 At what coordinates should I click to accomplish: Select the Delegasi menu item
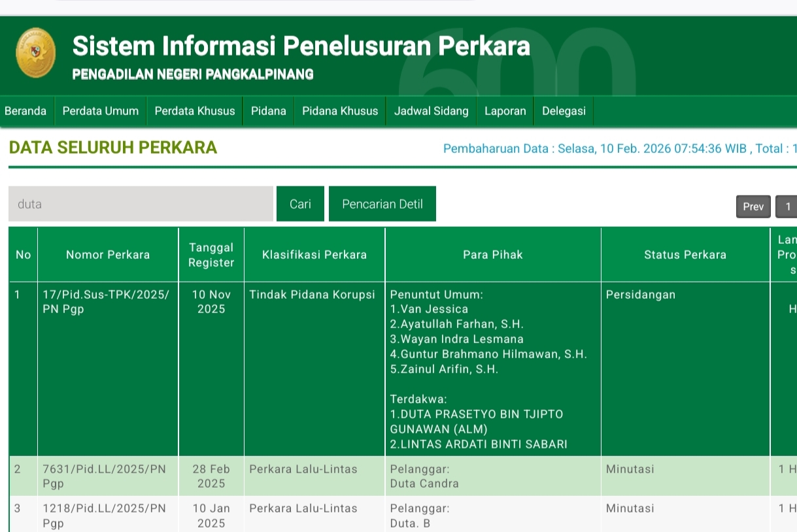[564, 111]
